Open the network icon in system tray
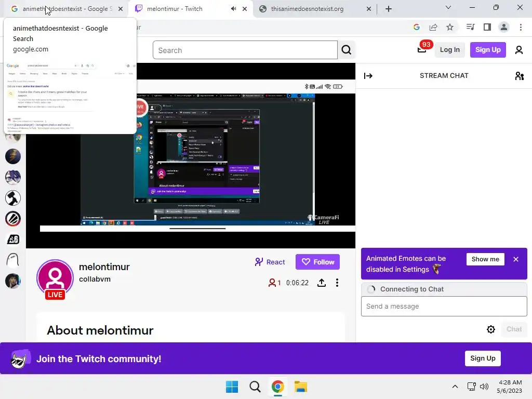Screen dimensions: 532x399 pos(471,387)
